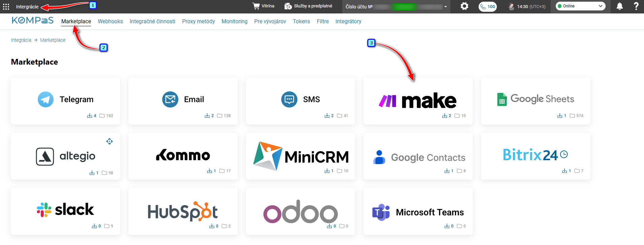The width and height of the screenshot is (644, 245).
Task: Click the KOMPaaS logo
Action: [33, 21]
